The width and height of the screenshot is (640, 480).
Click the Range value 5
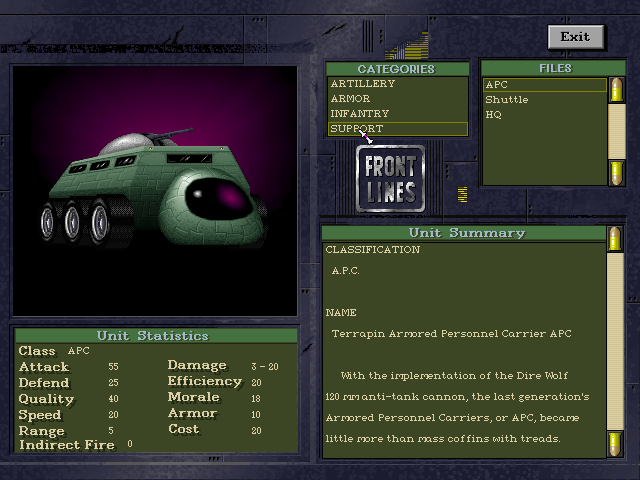coord(111,431)
